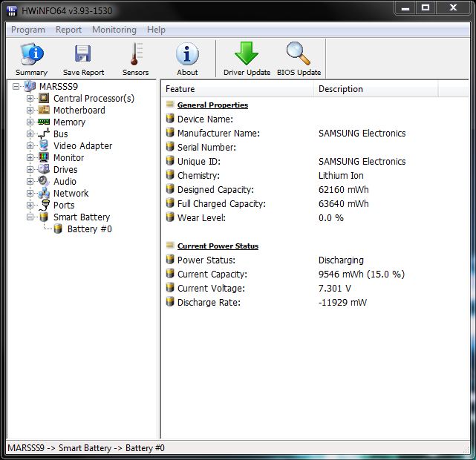The image size is (476, 460).
Task: Click the About info icon
Action: click(187, 54)
